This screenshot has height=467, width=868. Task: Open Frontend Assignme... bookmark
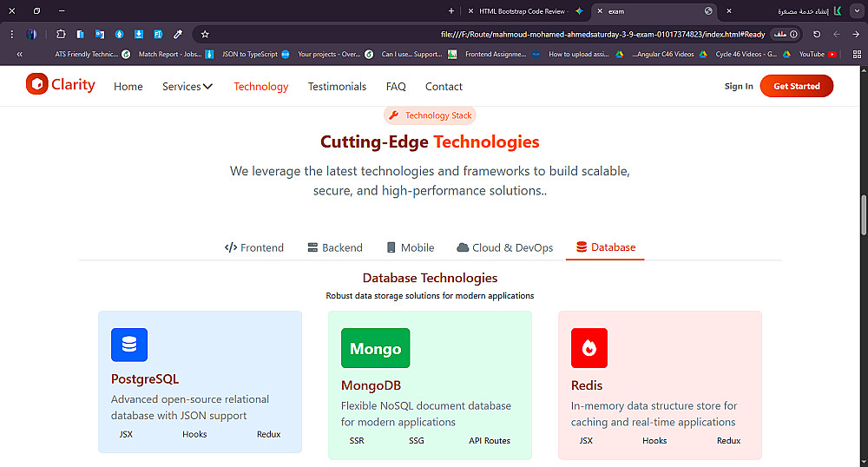(x=502, y=54)
